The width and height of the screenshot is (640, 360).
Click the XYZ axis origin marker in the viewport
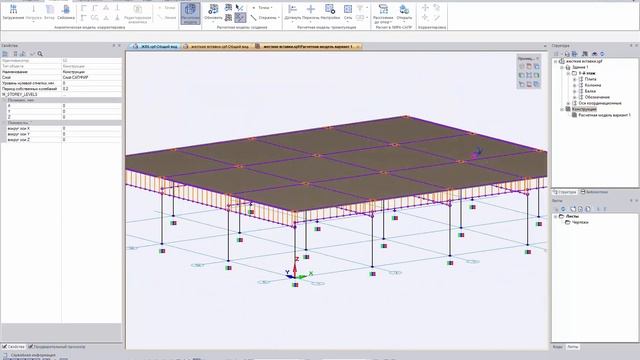tap(295, 276)
